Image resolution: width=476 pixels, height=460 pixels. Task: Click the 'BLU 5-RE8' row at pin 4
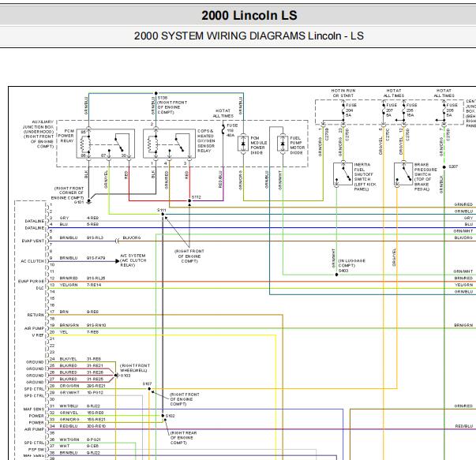tap(79, 224)
